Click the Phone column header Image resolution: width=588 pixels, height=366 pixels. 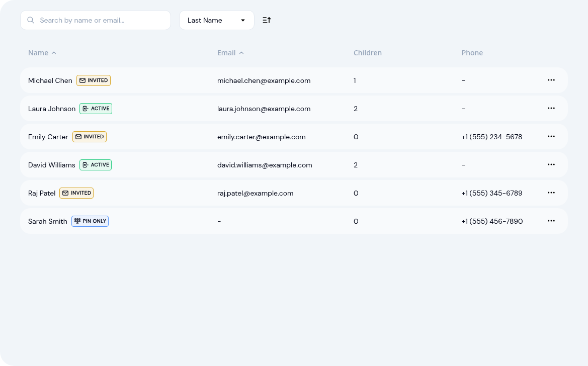(472, 53)
